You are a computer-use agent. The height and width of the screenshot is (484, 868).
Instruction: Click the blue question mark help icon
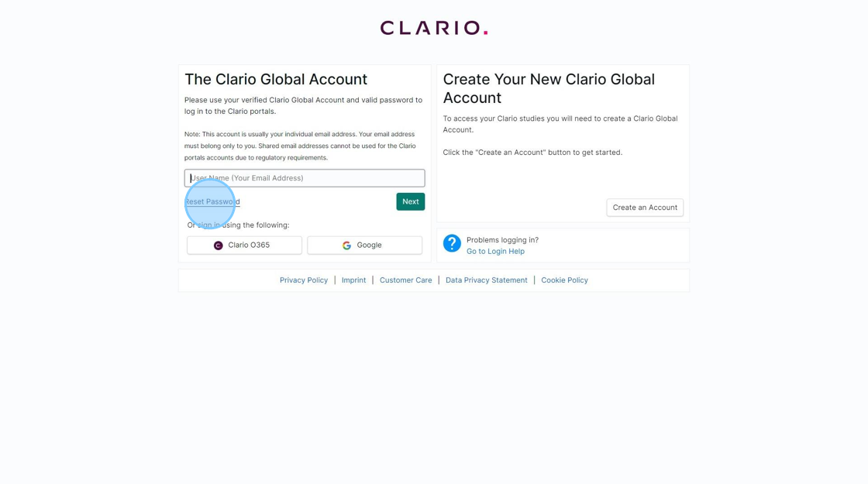(x=452, y=243)
